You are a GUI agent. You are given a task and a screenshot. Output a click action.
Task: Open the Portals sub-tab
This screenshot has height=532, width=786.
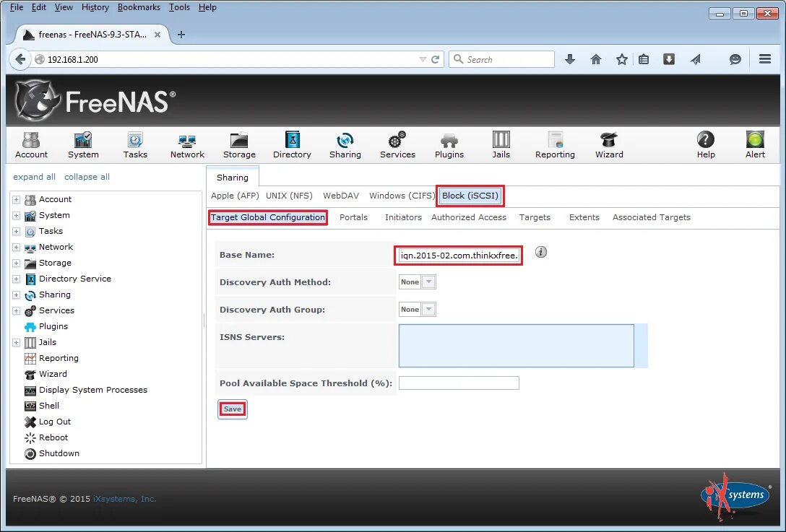tap(353, 217)
